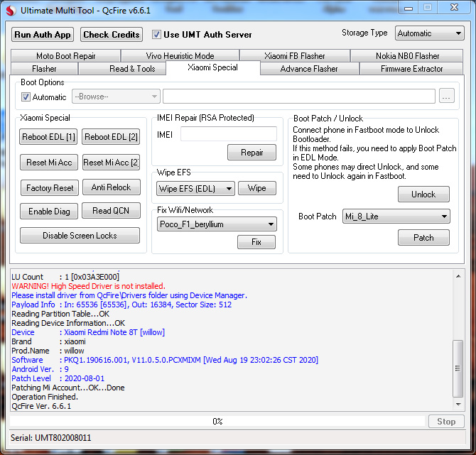Click the Reset Mi Acc [2] button

(111, 163)
